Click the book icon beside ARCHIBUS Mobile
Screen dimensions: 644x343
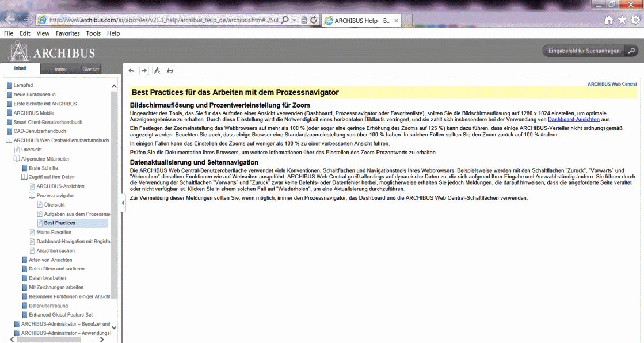pyautogui.click(x=9, y=113)
